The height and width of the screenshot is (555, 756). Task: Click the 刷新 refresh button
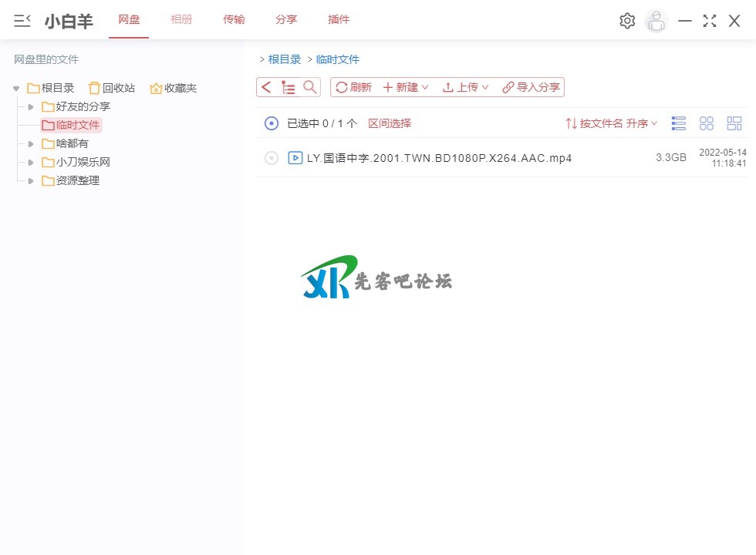[354, 87]
